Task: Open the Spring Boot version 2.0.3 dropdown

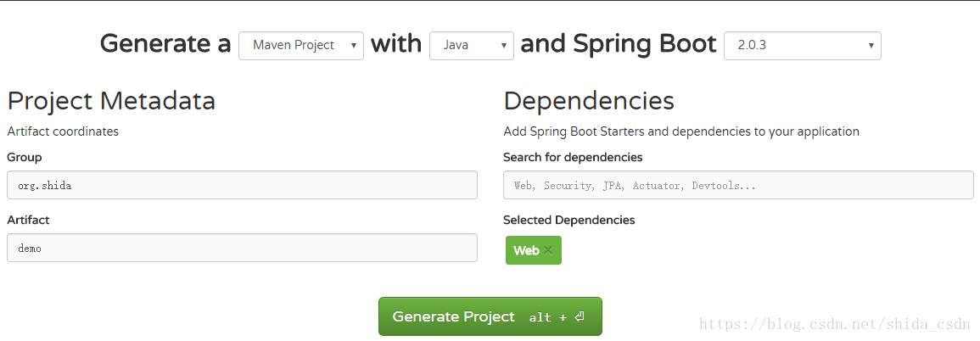Action: click(803, 46)
